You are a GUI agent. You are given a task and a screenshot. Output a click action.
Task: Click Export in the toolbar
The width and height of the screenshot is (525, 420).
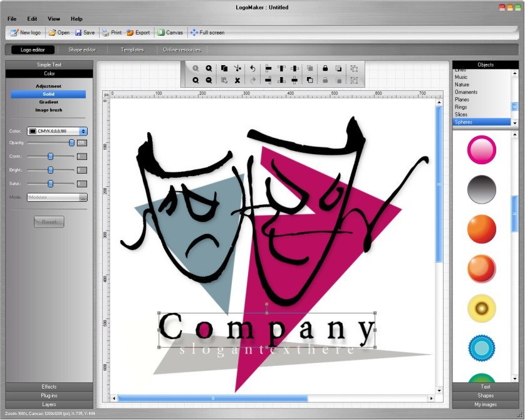pos(138,33)
